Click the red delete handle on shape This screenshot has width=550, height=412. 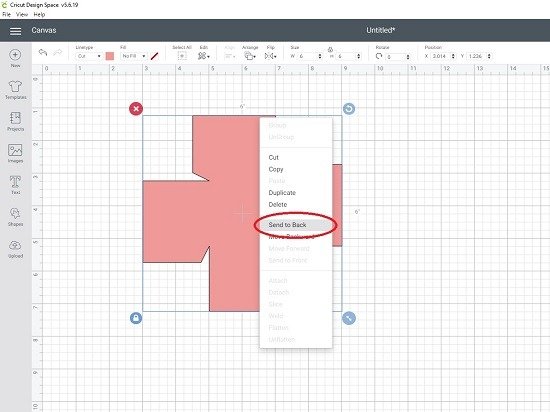click(x=136, y=109)
